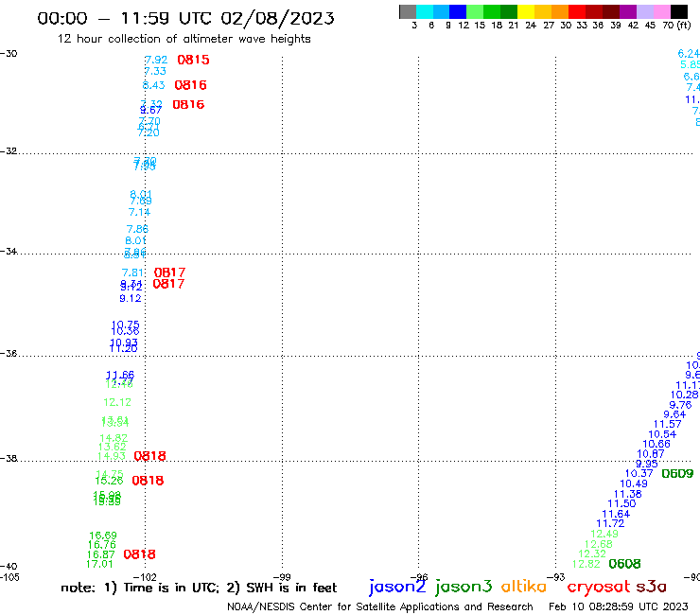Select the dark blue color scale swatch
Screen dimensions: 700x615
[458, 11]
